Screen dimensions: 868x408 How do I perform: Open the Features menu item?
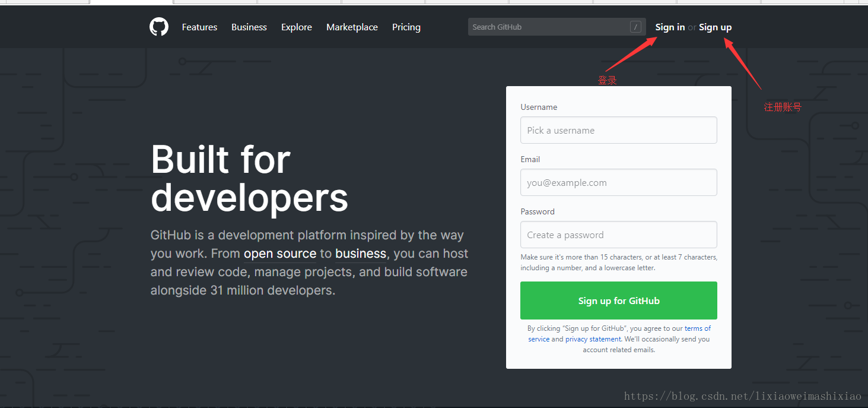click(x=199, y=27)
